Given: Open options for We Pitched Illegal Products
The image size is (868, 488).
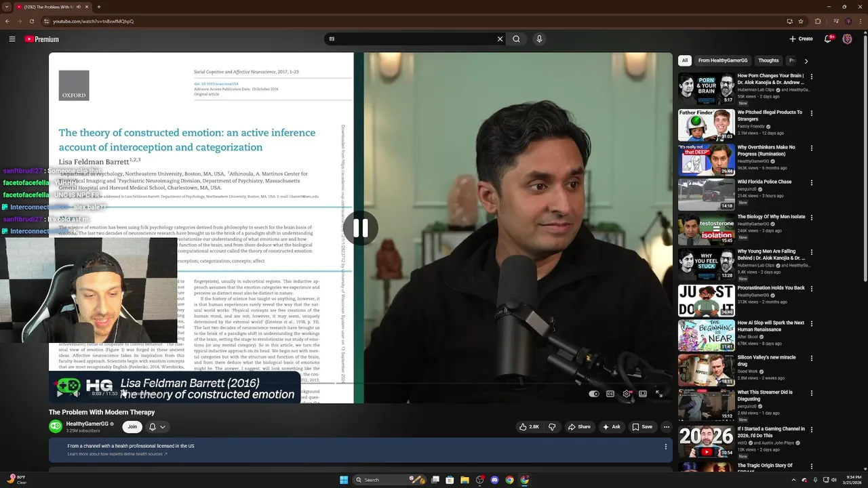Looking at the screenshot, I should coord(812,113).
